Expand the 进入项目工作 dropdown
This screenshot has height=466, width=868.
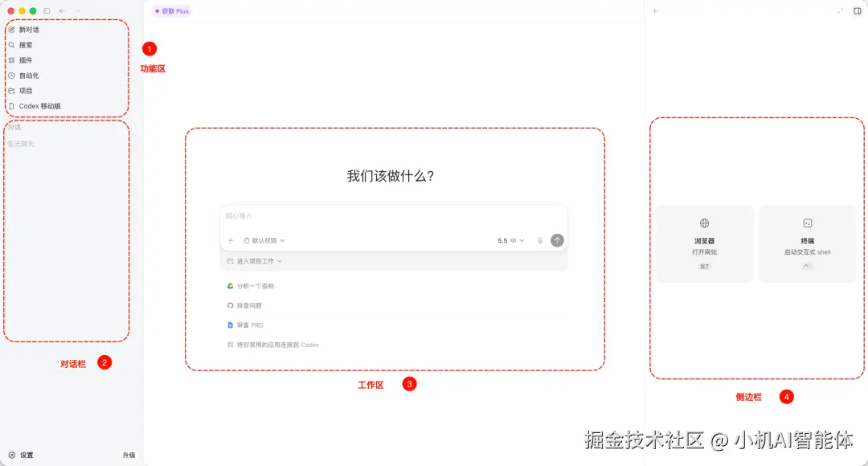click(255, 261)
